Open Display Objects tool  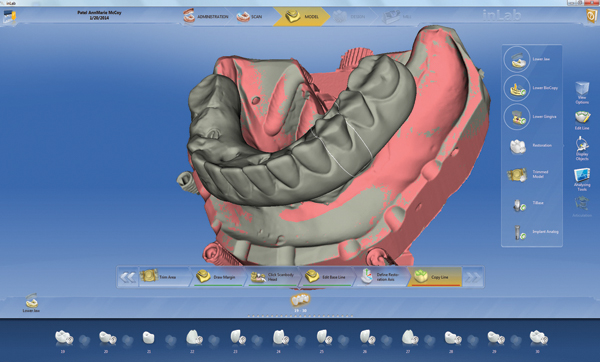[582, 149]
